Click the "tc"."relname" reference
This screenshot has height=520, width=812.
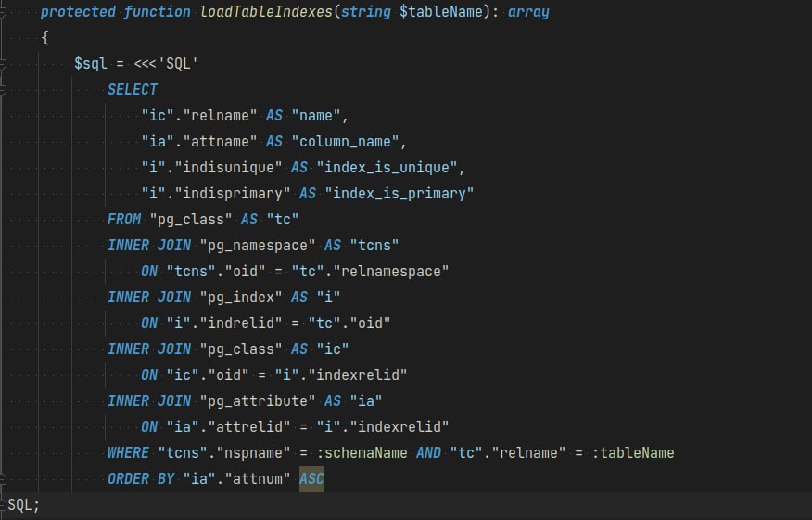[508, 452]
